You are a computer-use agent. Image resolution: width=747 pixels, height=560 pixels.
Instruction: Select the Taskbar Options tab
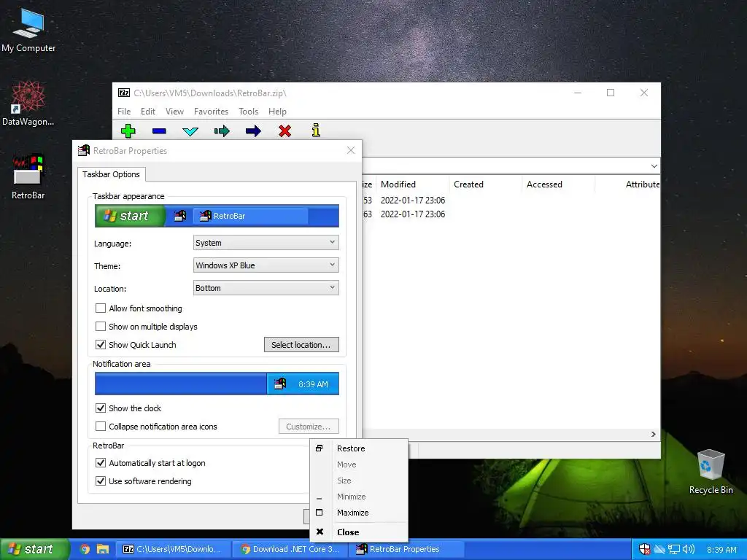pos(111,174)
